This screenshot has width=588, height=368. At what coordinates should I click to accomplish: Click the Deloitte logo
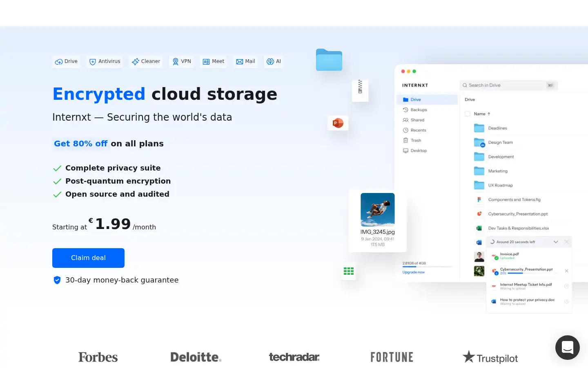click(x=196, y=357)
